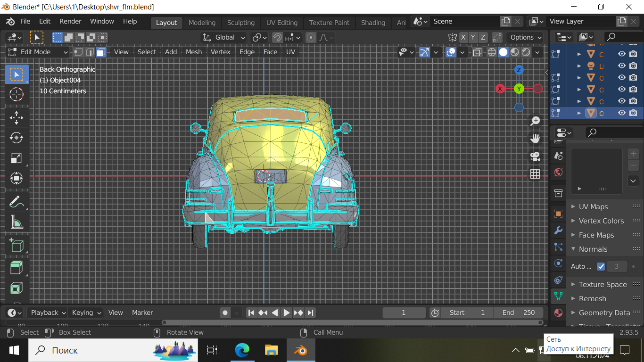
Task: Open the Modifier properties wrench tab
Action: pyautogui.click(x=558, y=230)
